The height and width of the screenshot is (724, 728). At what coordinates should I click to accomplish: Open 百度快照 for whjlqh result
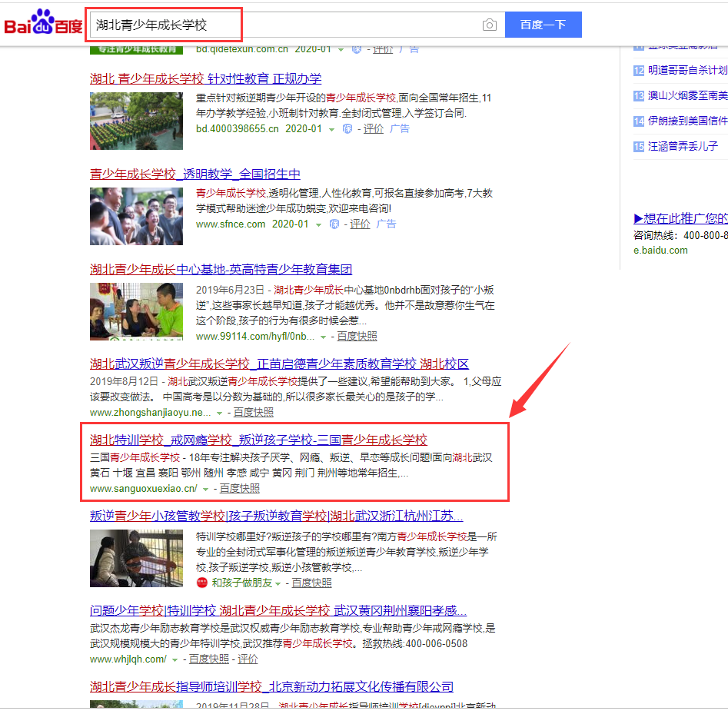point(209,659)
